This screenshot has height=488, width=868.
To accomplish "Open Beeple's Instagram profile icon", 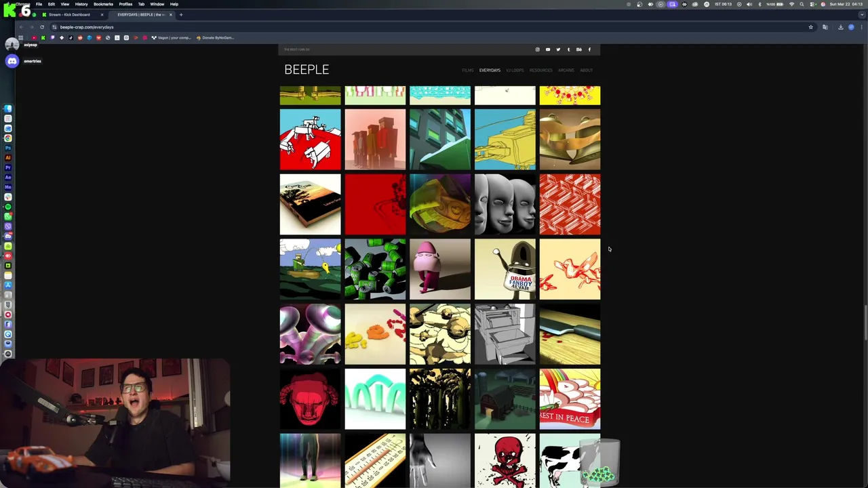I will 538,49.
